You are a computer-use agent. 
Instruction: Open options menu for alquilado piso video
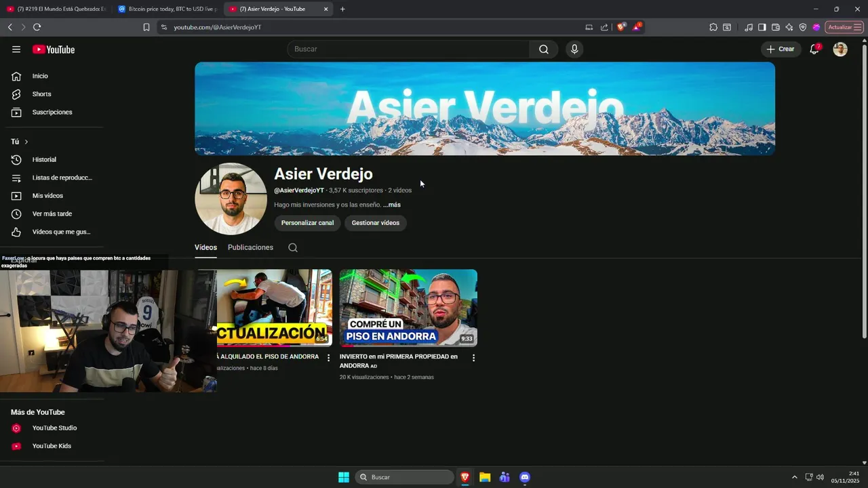click(x=329, y=358)
